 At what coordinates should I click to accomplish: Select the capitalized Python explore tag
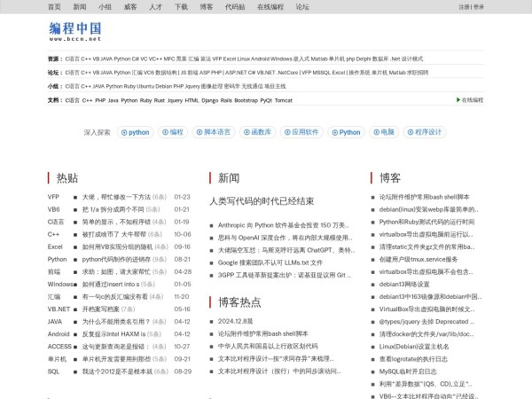(346, 132)
